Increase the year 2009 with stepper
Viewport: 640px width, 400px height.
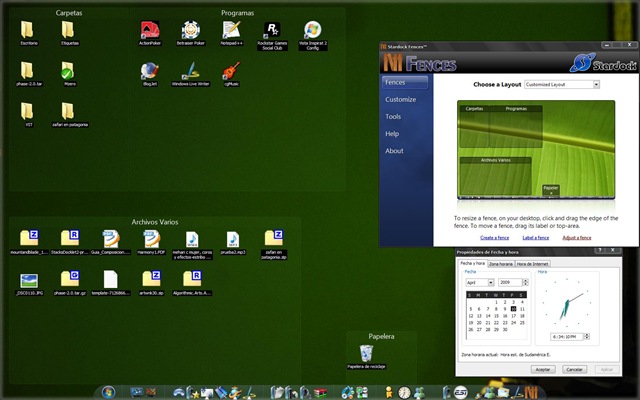coord(525,280)
